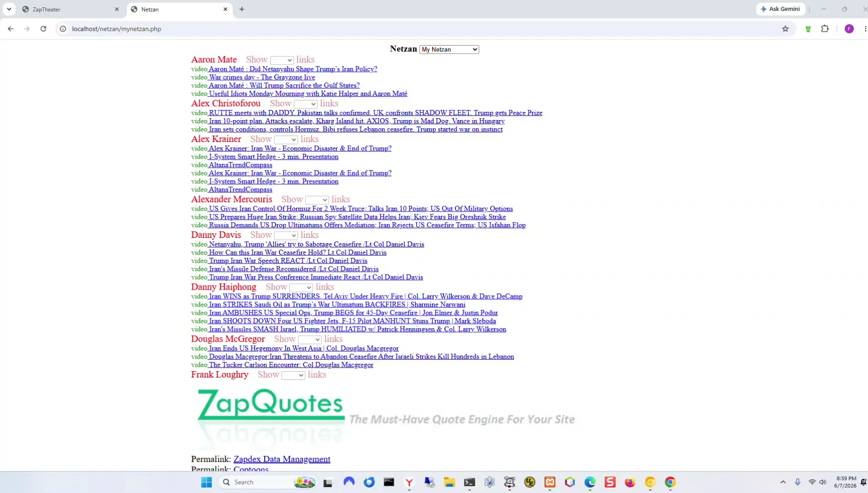Show hidden system tray icons

(x=783, y=482)
